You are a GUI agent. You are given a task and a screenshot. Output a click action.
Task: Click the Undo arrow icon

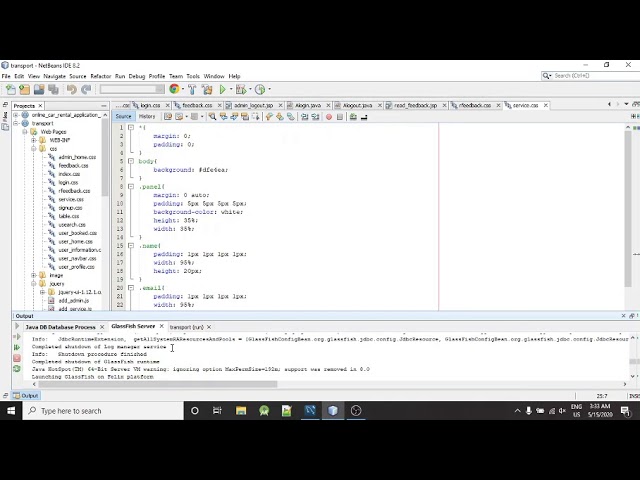coord(72,89)
